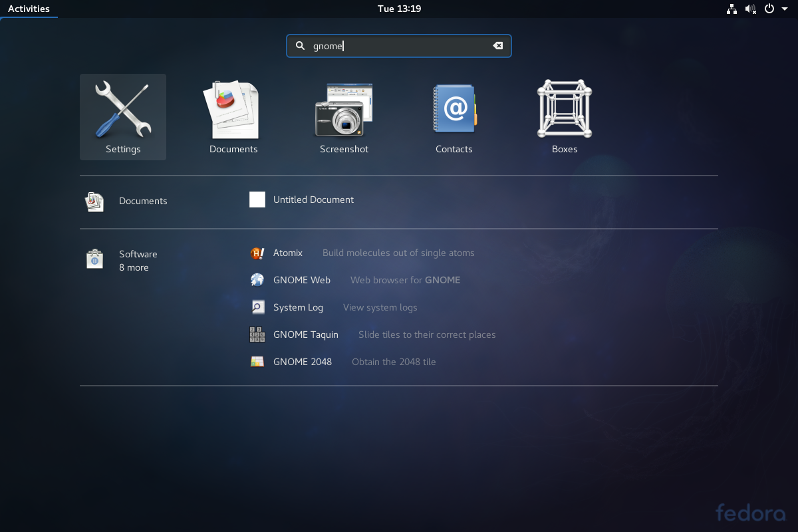Open the Untitled Document result

[313, 199]
